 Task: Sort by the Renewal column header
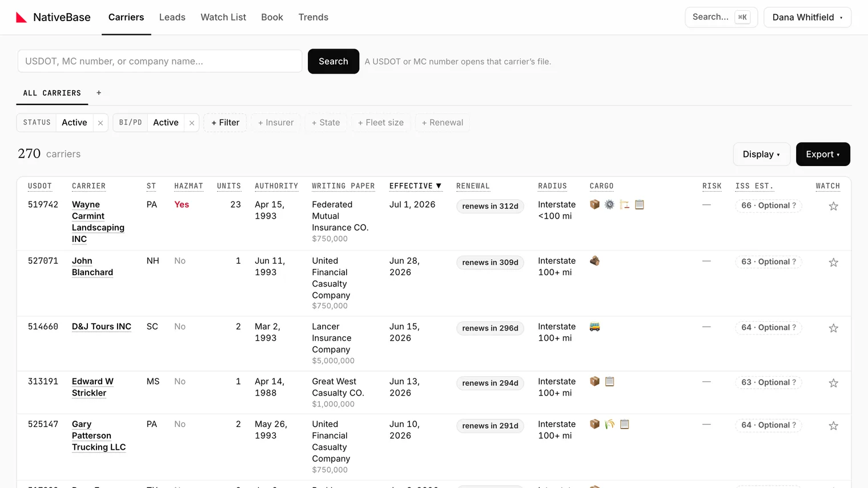(x=473, y=186)
